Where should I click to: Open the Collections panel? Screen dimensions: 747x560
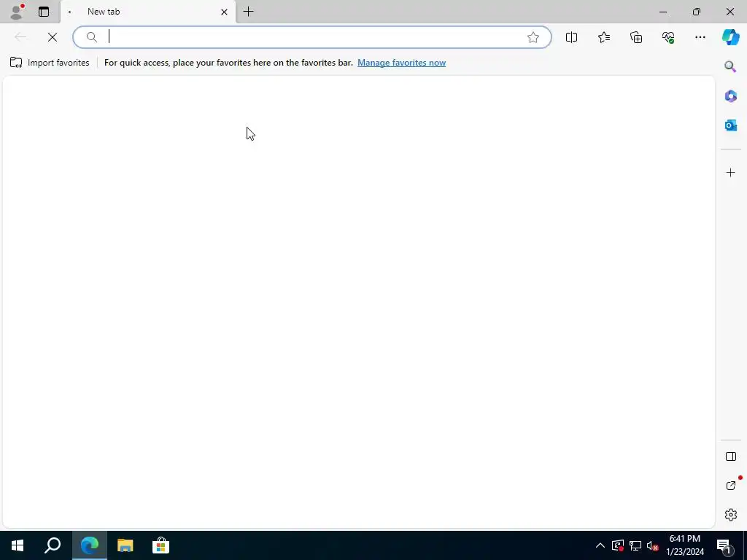[x=636, y=37]
